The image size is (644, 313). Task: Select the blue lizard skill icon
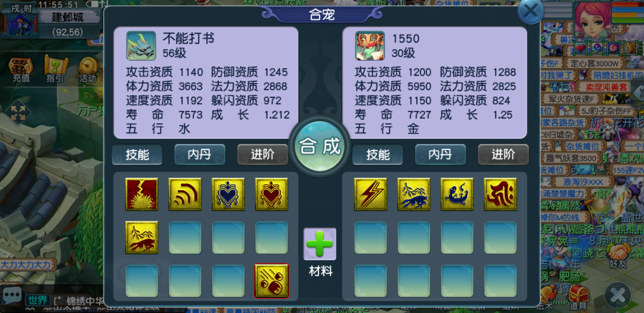(x=457, y=194)
